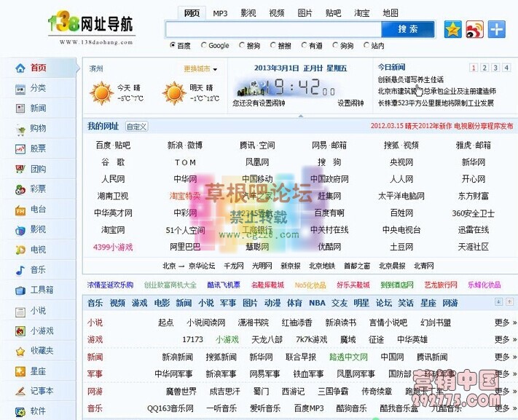The image size is (518, 420).
Task: Switch to the 地图 search tab
Action: 391,13
